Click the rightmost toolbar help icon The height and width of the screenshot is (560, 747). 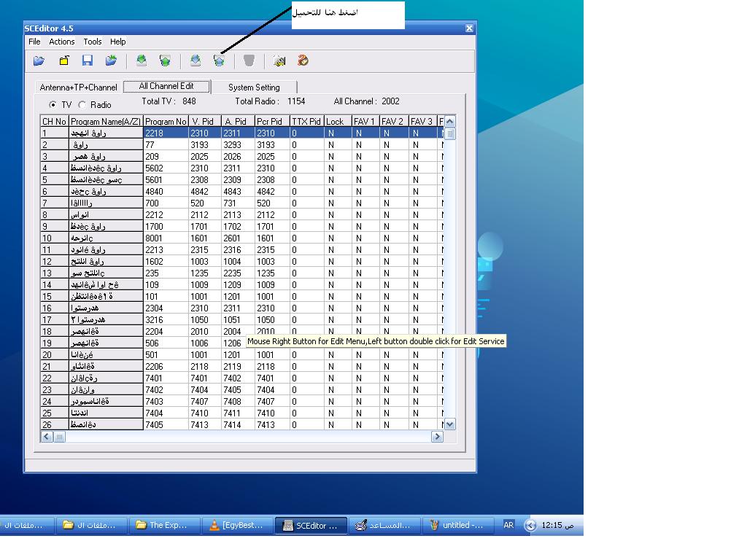(x=303, y=61)
